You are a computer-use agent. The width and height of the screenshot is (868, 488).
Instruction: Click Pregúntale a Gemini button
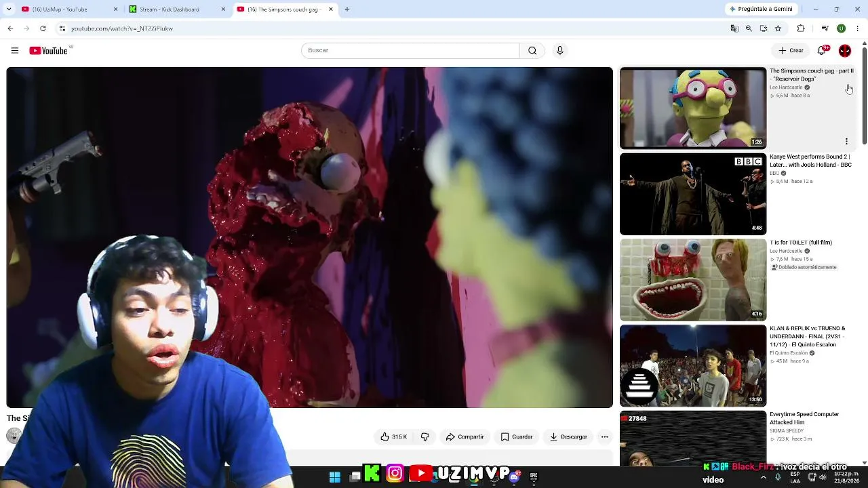(760, 9)
